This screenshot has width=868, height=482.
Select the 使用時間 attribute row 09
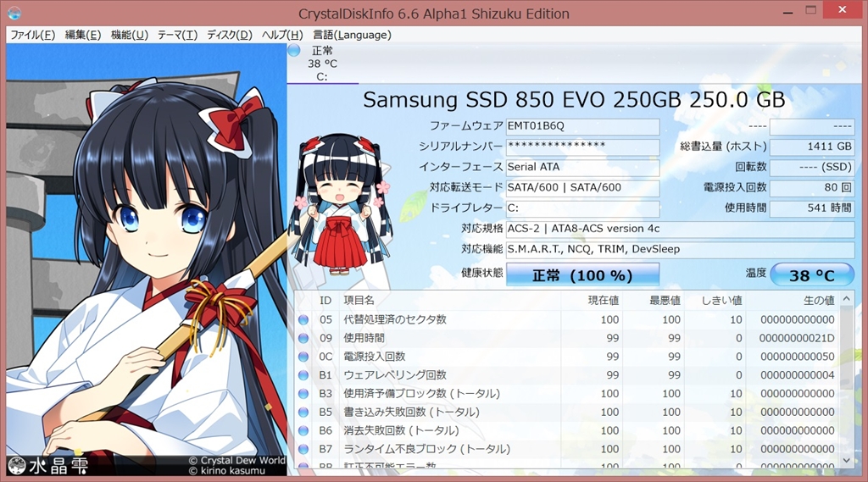(x=567, y=338)
